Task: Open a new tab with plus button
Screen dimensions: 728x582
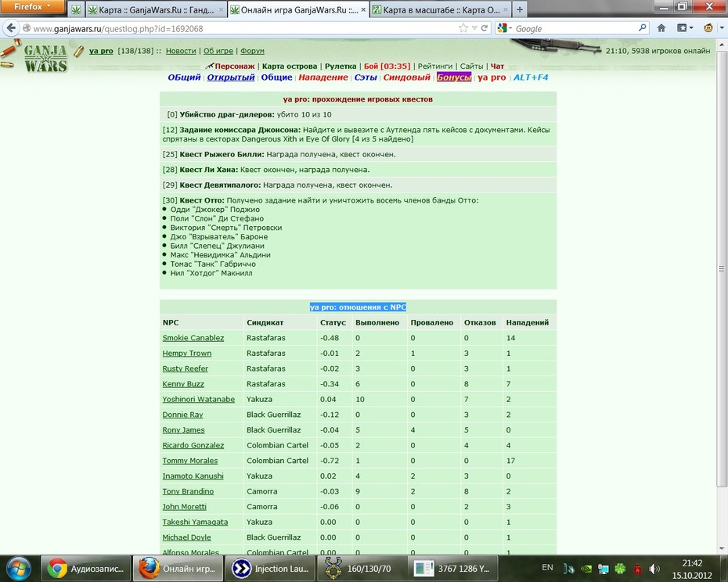Action: click(520, 9)
